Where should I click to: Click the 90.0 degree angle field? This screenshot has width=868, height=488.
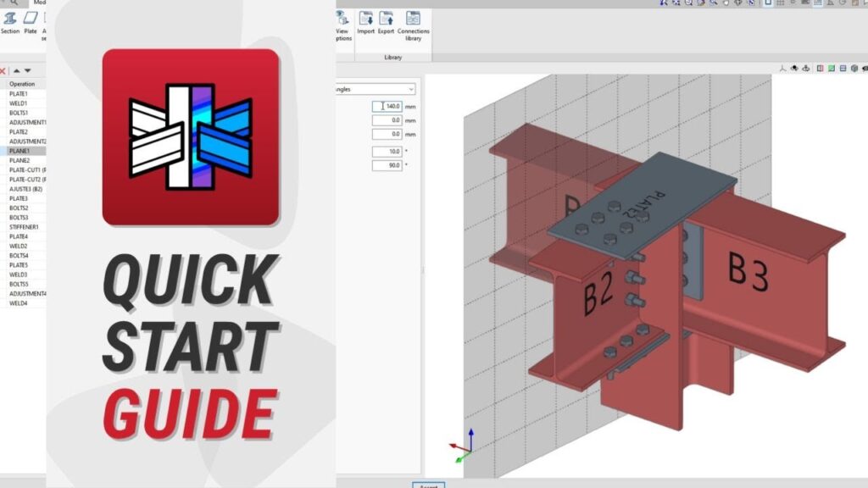pyautogui.click(x=387, y=165)
